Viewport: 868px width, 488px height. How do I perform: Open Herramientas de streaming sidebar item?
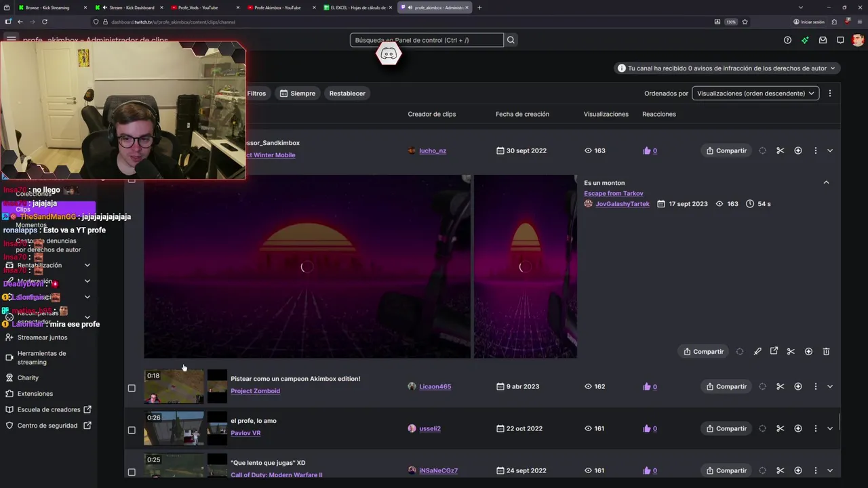pyautogui.click(x=41, y=357)
